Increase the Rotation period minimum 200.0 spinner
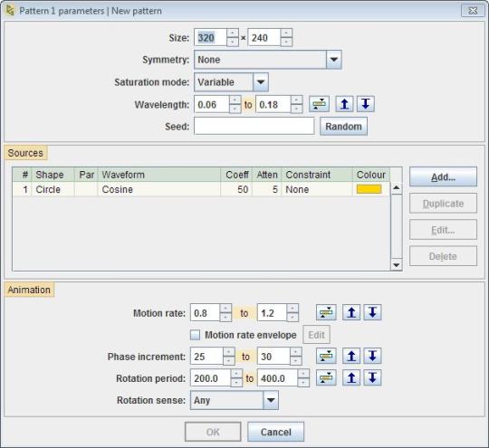Screen dimensions: 489x448 pos(236,374)
